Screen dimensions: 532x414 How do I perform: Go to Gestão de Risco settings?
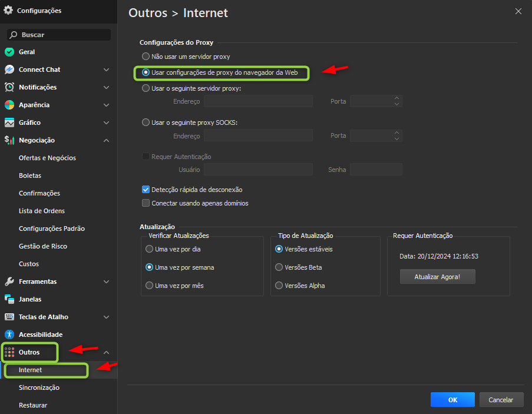[43, 246]
